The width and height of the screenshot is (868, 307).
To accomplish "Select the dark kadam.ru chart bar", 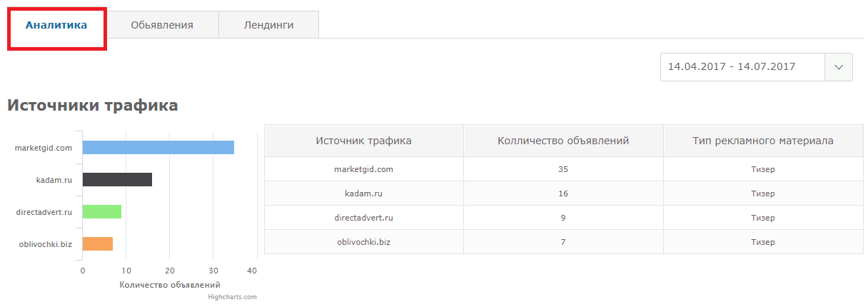I will 117,180.
